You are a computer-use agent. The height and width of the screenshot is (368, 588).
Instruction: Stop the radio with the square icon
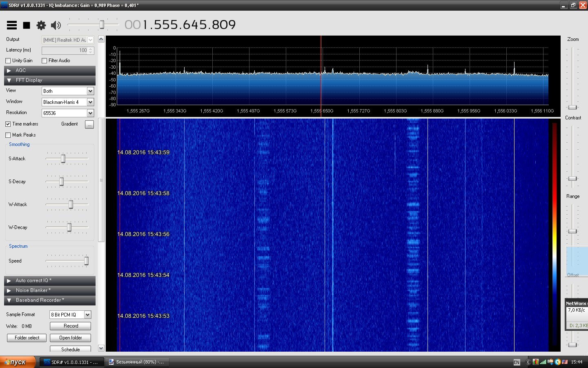pyautogui.click(x=27, y=25)
